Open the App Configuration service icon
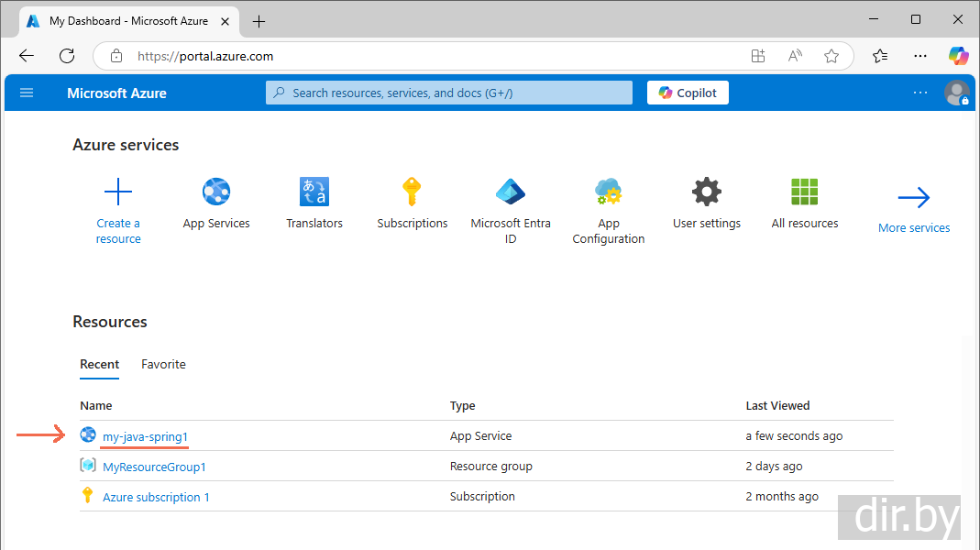980x550 pixels. 609,192
